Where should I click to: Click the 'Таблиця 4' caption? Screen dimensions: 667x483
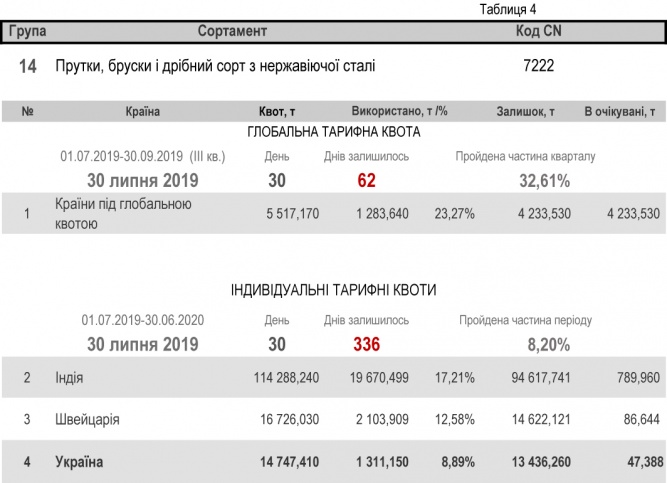(x=508, y=9)
